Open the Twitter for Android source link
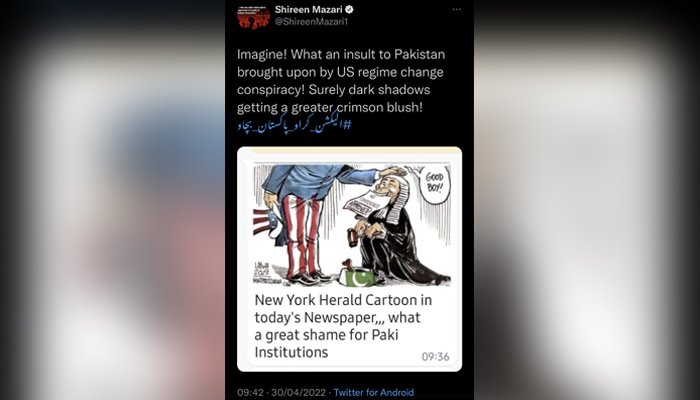Image resolution: width=700 pixels, height=400 pixels. [374, 393]
